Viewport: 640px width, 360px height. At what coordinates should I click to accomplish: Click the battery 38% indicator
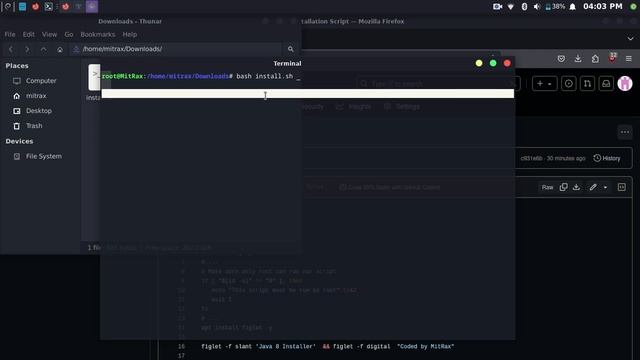click(x=555, y=7)
